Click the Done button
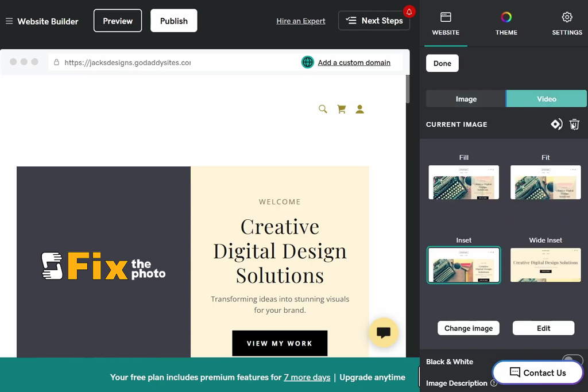Image resolution: width=588 pixels, height=392 pixels. [442, 63]
